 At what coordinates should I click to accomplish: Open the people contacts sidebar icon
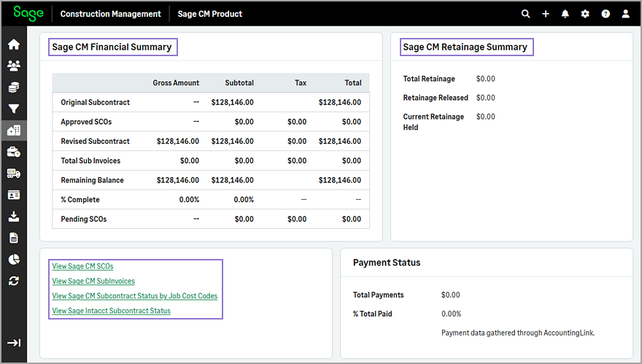[x=14, y=66]
